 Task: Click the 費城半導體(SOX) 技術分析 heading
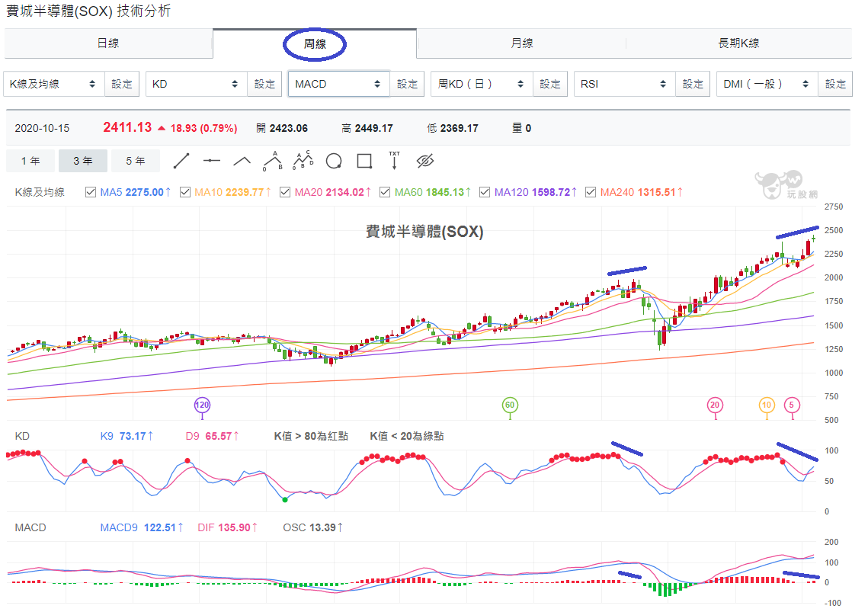click(88, 11)
